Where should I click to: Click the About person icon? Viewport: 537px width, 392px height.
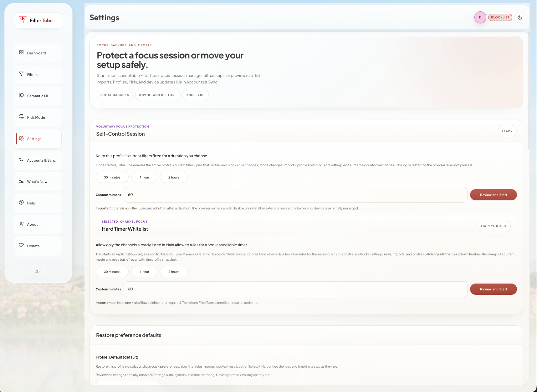point(21,224)
